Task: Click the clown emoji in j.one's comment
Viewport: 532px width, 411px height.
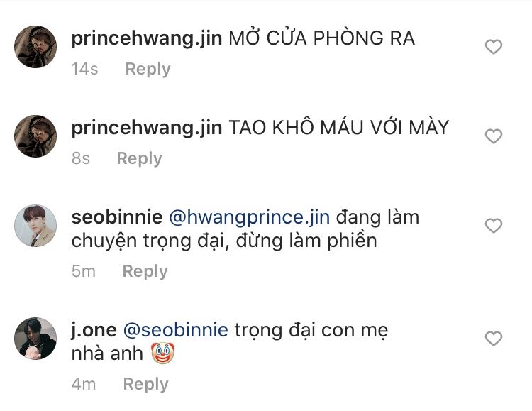Action: pos(162,353)
